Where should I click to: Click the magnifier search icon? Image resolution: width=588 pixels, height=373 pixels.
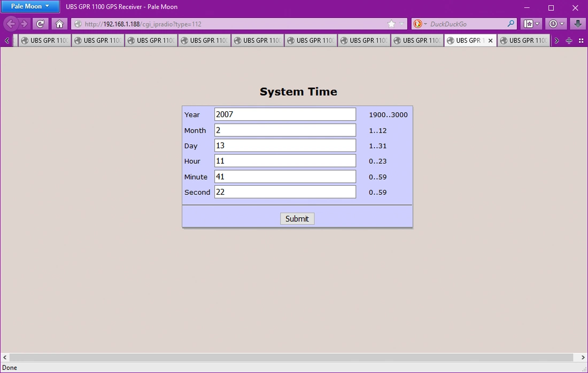[x=510, y=24]
